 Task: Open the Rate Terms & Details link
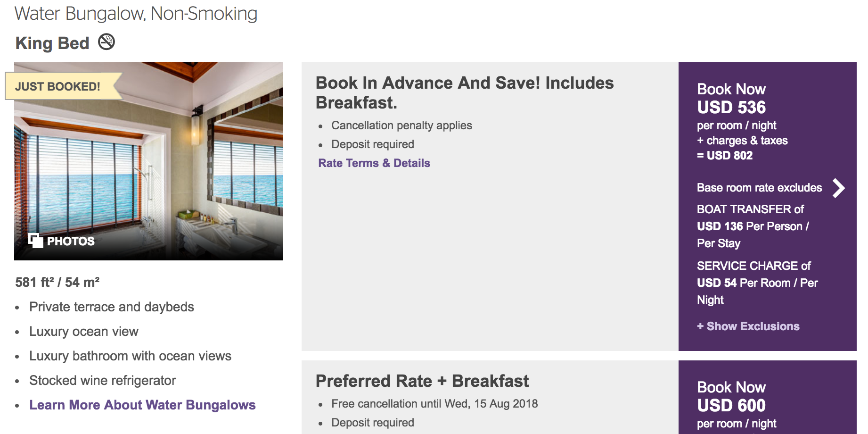tap(374, 163)
